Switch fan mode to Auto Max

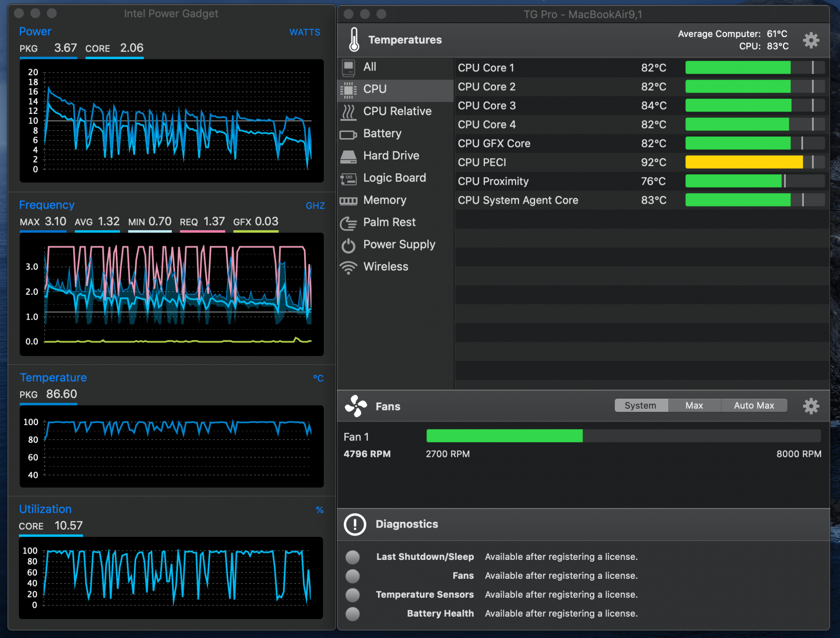coord(753,406)
